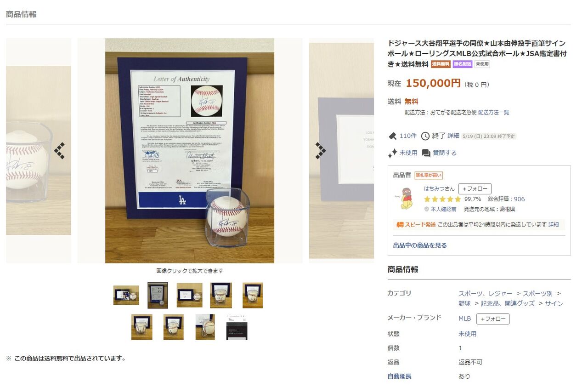Click main product image to enlarge
Screen dimensions: 588x387
pos(190,151)
